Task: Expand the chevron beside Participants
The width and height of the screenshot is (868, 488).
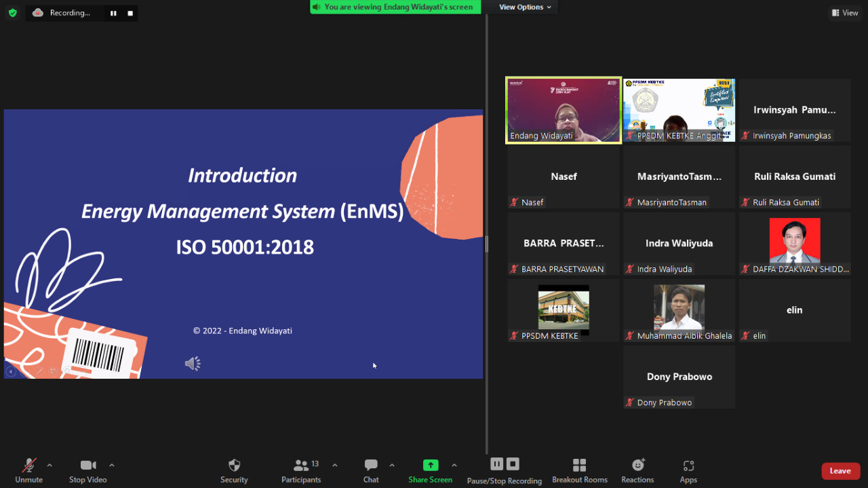Action: pyautogui.click(x=334, y=465)
